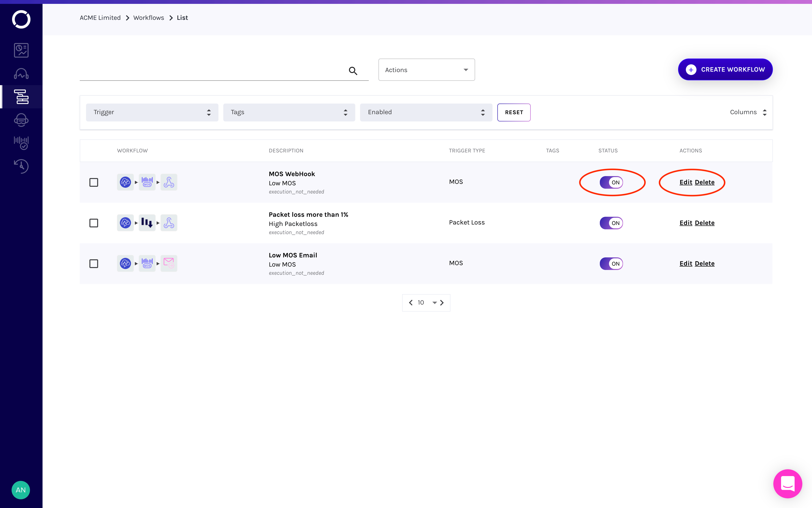
Task: Delete the Low MOS Email workflow
Action: click(705, 263)
